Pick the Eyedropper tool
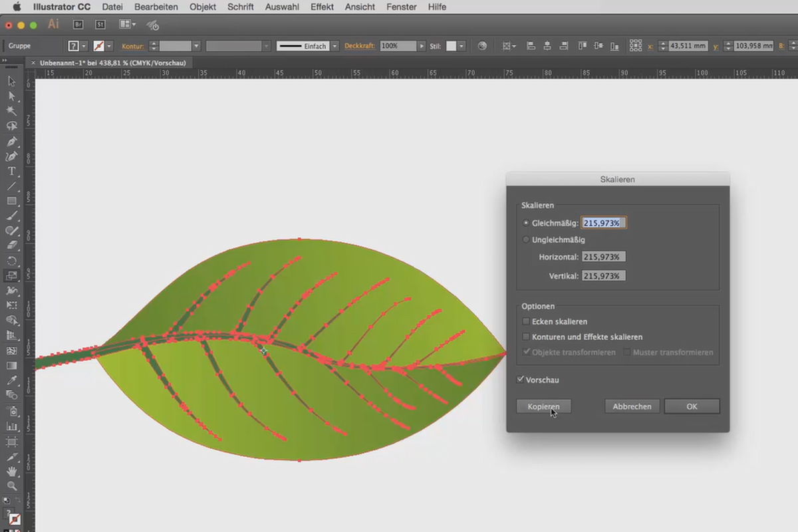The image size is (798, 532). coord(11,380)
